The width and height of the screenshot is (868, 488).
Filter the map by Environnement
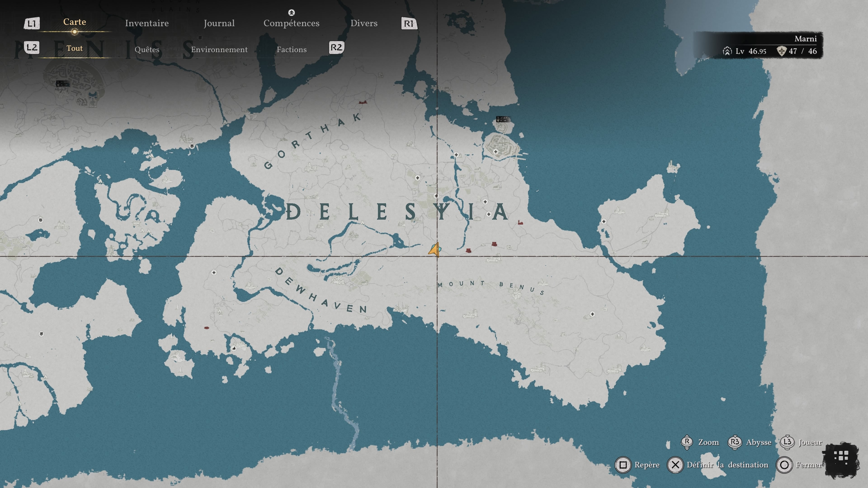coord(219,49)
